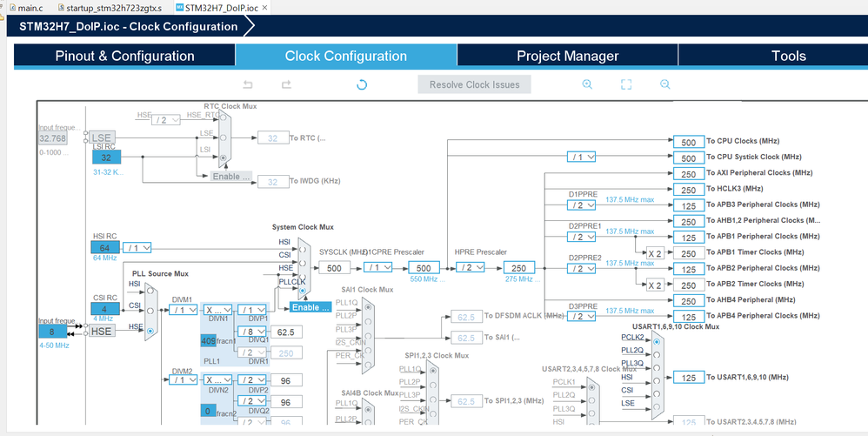Open DIVQ1 /8 divider dropdown
Viewport: 868px width, 436px height.
pos(252,332)
